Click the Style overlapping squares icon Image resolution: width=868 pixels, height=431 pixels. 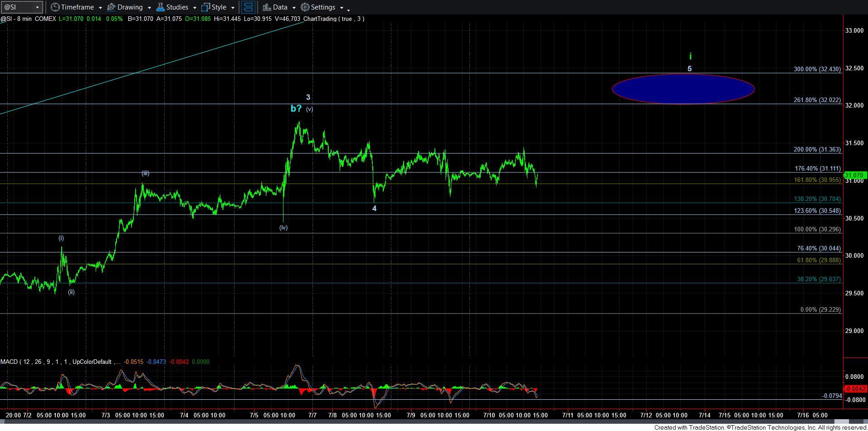pyautogui.click(x=206, y=7)
